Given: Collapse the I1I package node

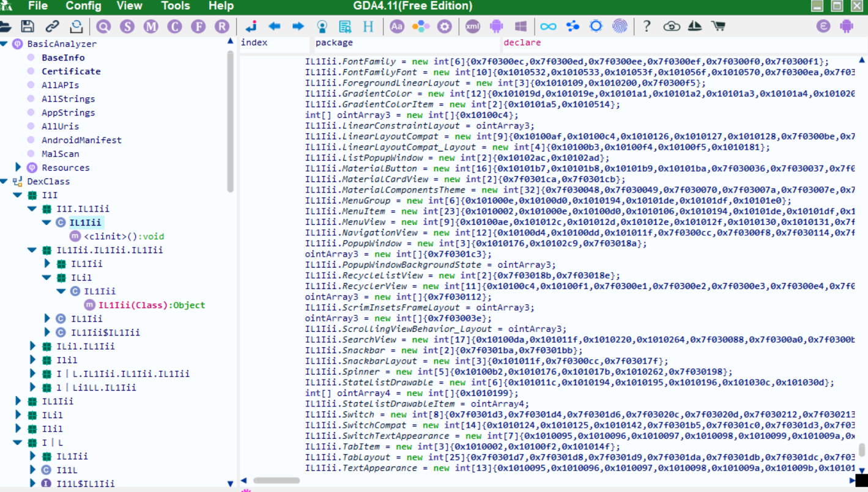Looking at the screenshot, I should pyautogui.click(x=18, y=195).
